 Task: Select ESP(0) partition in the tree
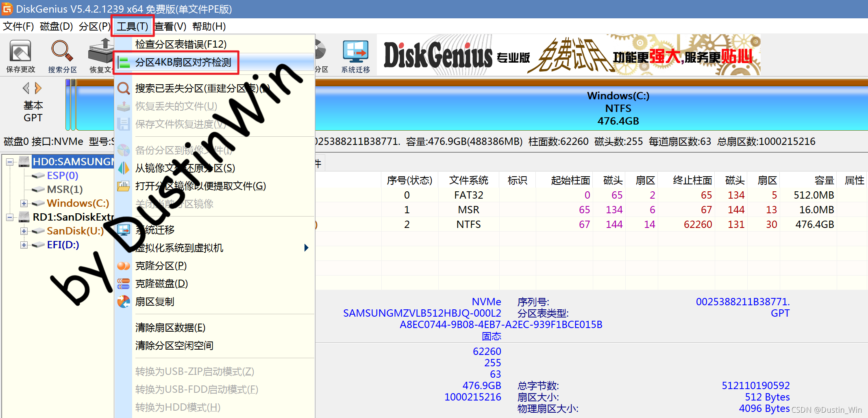(63, 175)
